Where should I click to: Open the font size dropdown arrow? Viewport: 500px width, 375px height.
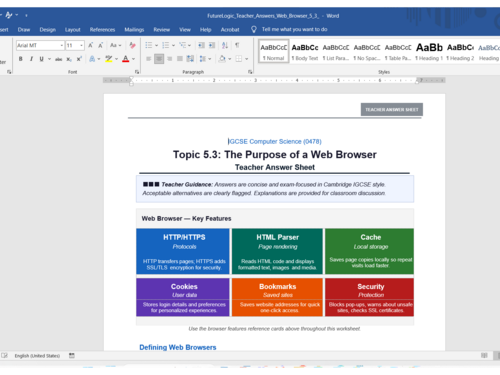coord(81,45)
